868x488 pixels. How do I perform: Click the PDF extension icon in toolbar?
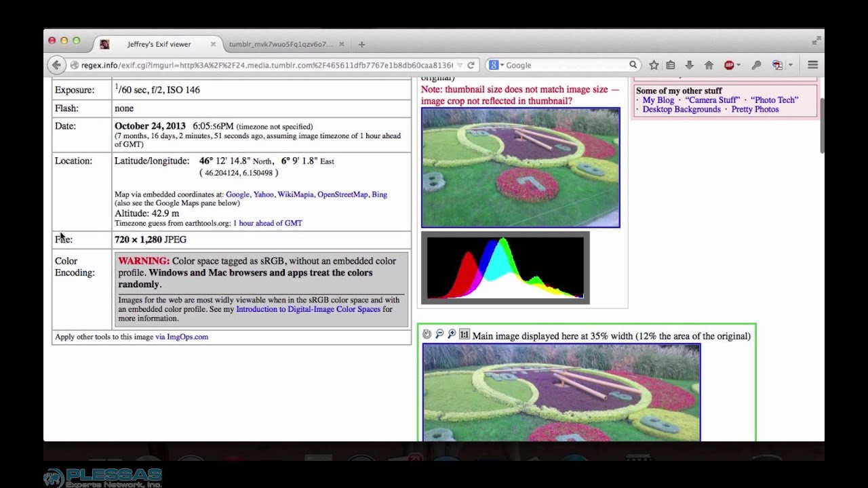coord(778,65)
